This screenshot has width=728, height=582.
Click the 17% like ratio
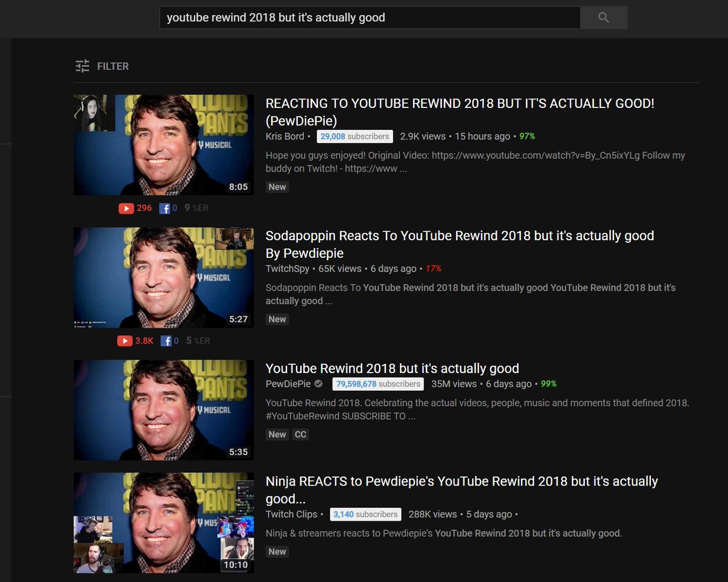(x=433, y=268)
